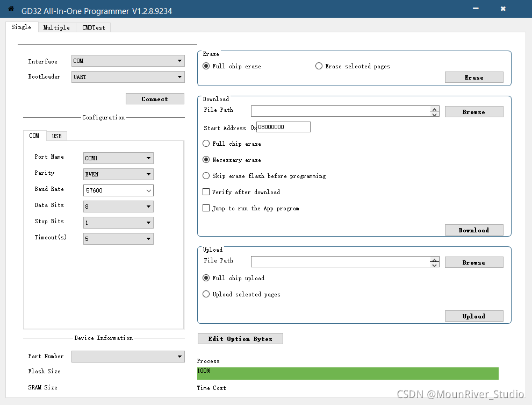Open the Interface dropdown
Viewport: 532px width, 405px height.
(128, 61)
